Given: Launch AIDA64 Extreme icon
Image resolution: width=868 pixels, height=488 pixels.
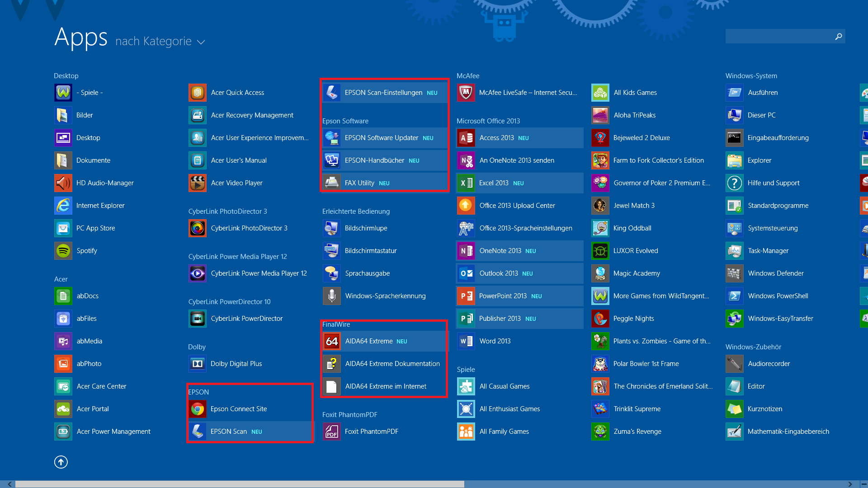Looking at the screenshot, I should [332, 341].
